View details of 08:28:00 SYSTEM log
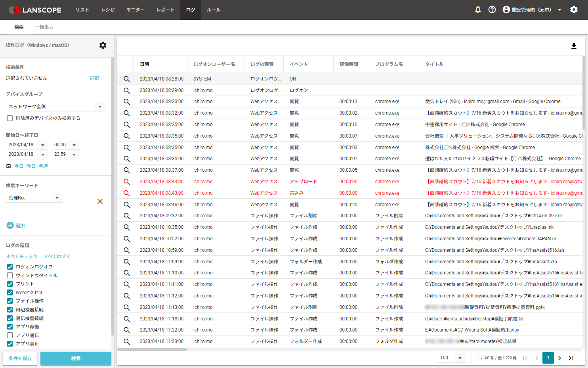The height and width of the screenshot is (368, 588). pyautogui.click(x=127, y=79)
